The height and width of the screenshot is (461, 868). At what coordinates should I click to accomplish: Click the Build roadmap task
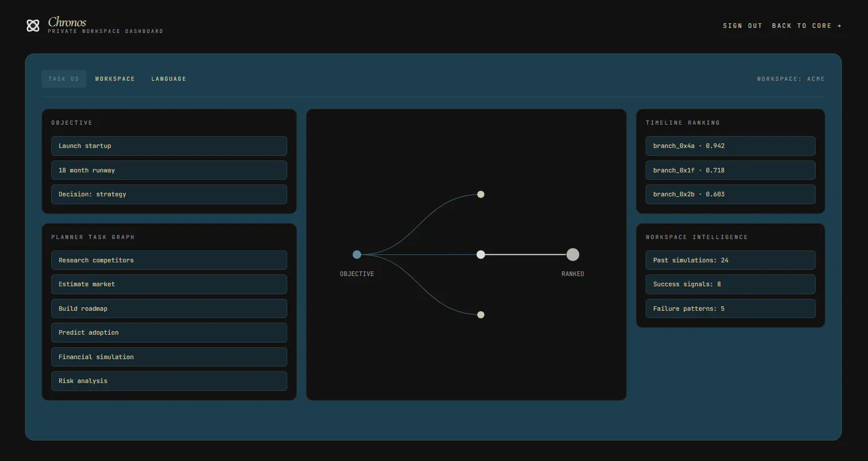tap(169, 308)
